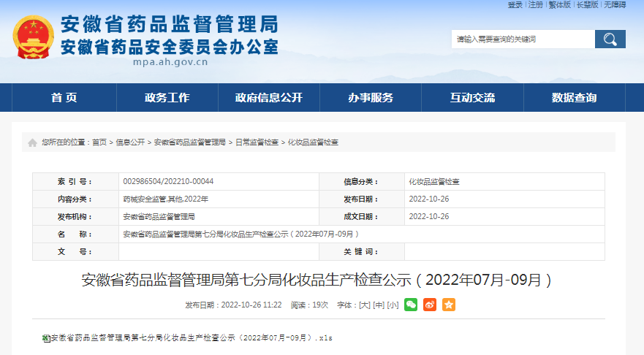Click the 阅读：19次 read count
Image resolution: width=644 pixels, height=355 pixels.
309,305
